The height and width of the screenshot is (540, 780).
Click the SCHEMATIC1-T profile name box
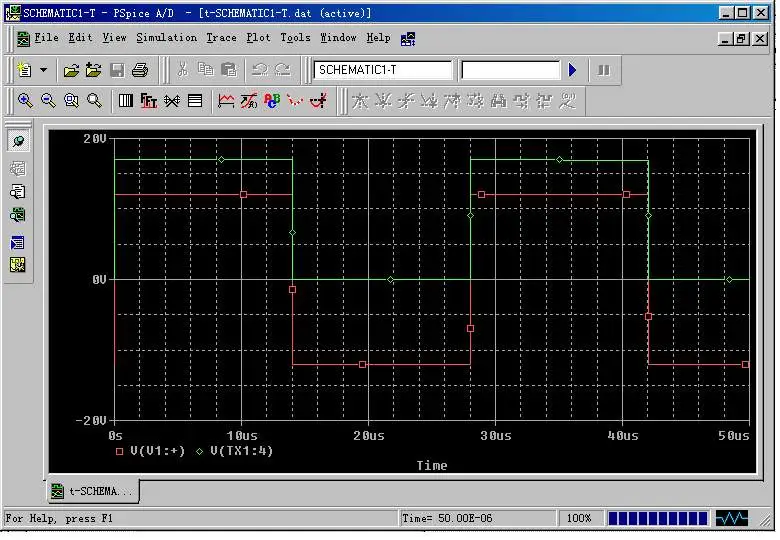point(383,70)
